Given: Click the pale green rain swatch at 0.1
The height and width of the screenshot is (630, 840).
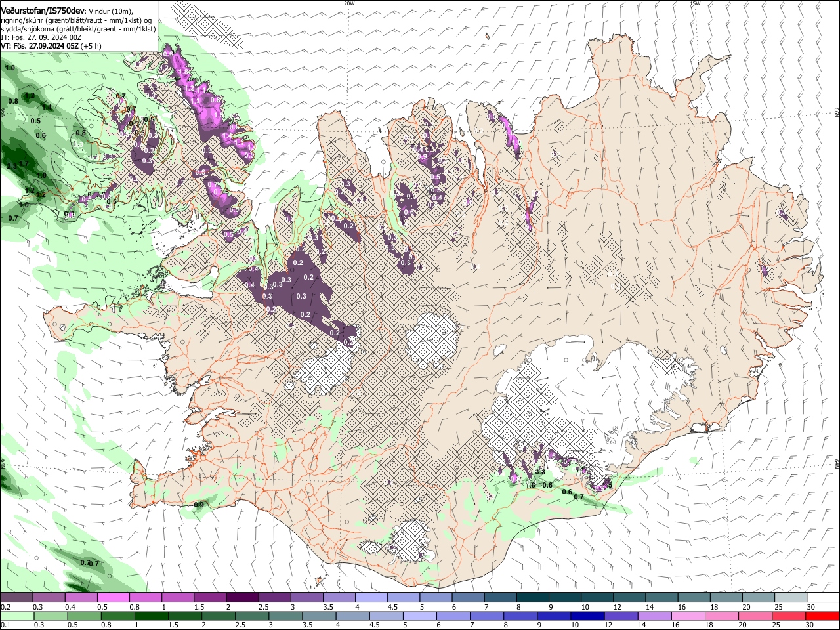Looking at the screenshot, I should coord(17,616).
